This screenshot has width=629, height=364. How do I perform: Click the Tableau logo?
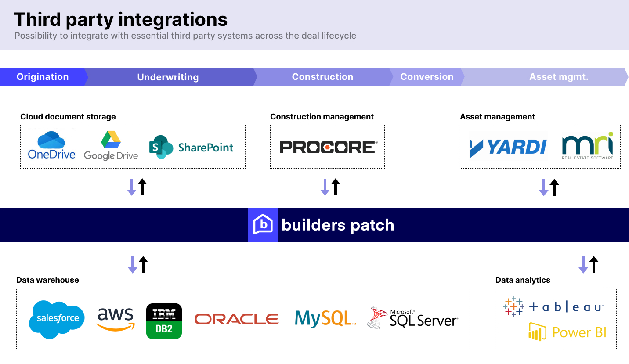[553, 306]
